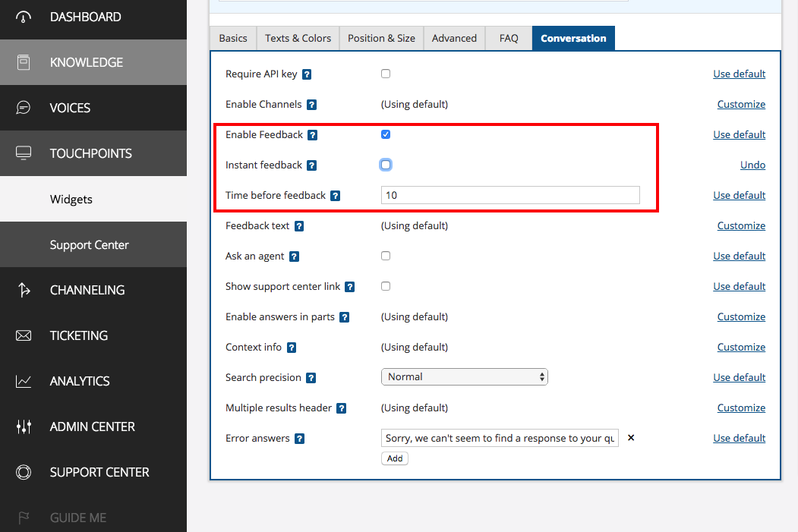The image size is (798, 532).
Task: Open help for Feedback text
Action: [299, 226]
